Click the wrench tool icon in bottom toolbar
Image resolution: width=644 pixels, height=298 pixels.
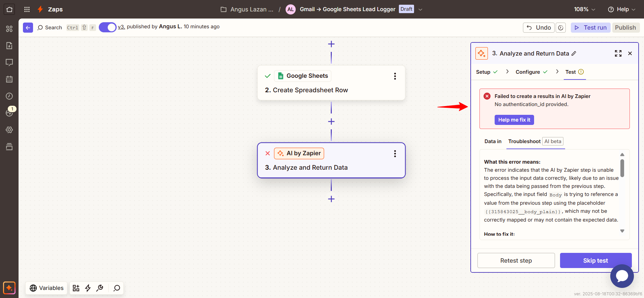click(x=100, y=288)
